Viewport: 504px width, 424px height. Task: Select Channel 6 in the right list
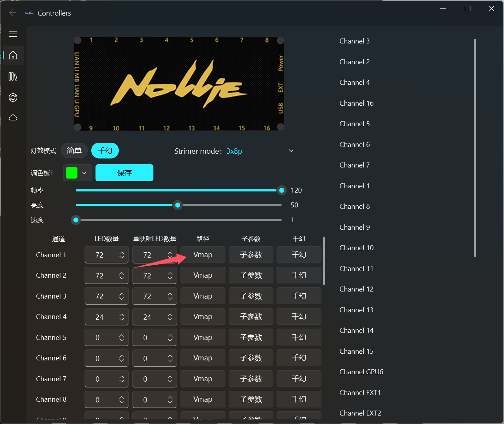355,145
